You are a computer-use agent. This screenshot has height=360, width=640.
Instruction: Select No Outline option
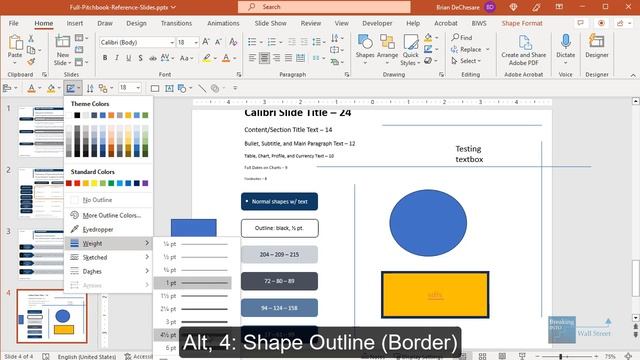point(108,200)
